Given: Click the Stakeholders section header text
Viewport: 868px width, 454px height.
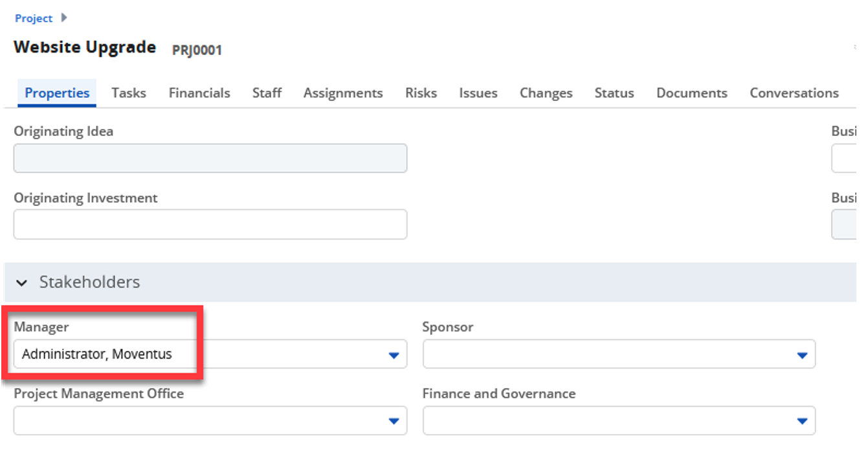Looking at the screenshot, I should pos(89,282).
